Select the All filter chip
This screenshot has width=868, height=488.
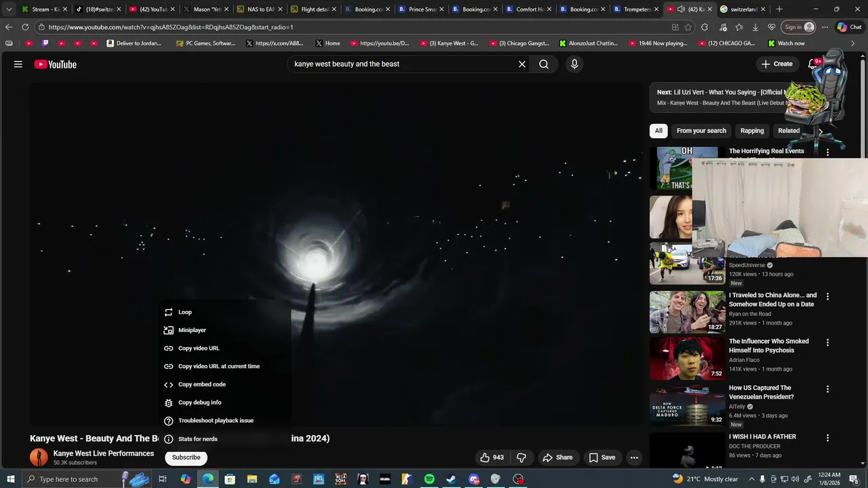pyautogui.click(x=658, y=131)
